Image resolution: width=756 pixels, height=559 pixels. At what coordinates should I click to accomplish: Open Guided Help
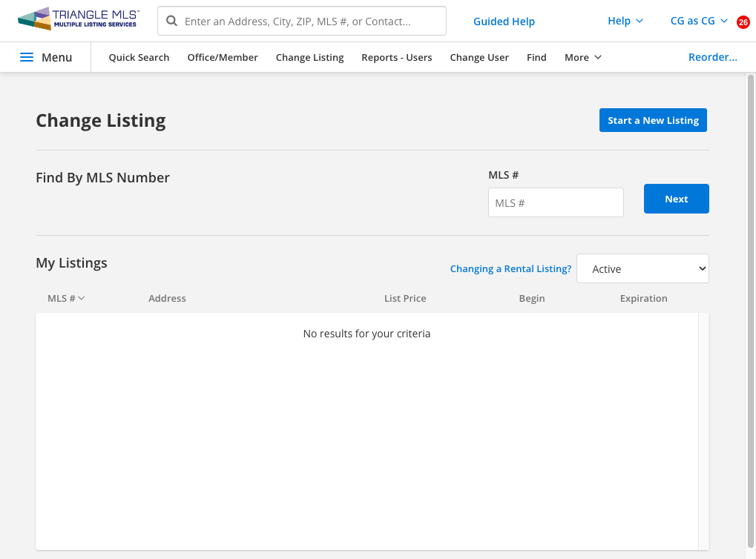(x=504, y=21)
